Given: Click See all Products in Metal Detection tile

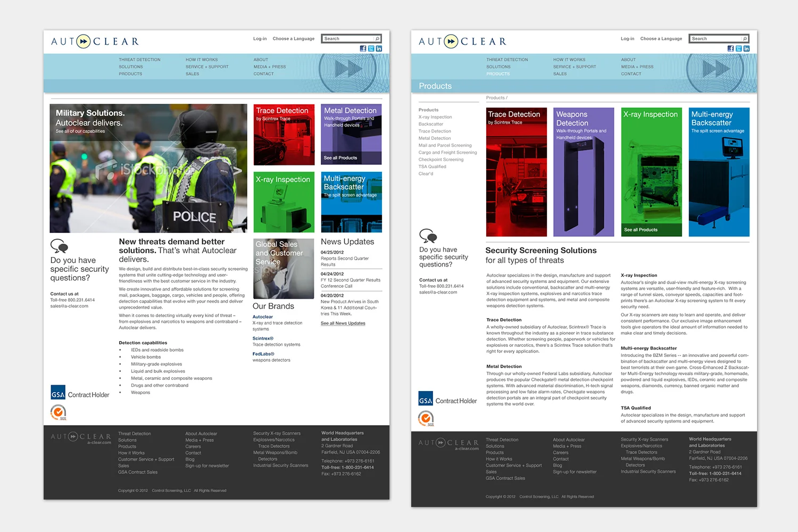Looking at the screenshot, I should pyautogui.click(x=340, y=158).
